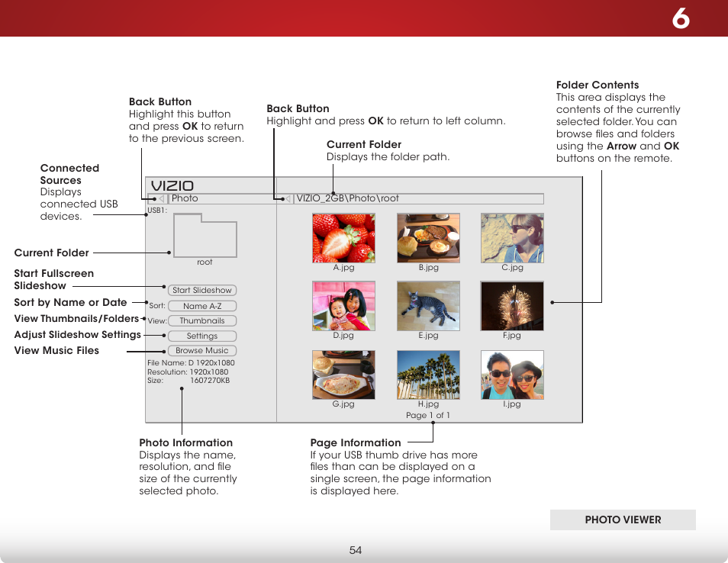The width and height of the screenshot is (728, 563).
Task: Switch view using the Thumbnails button
Action: pyautogui.click(x=202, y=320)
